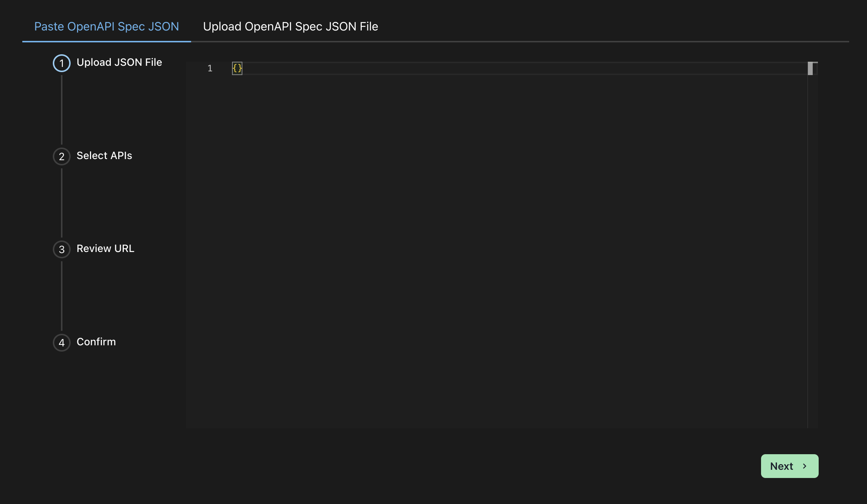867x504 pixels.
Task: Click the Select APIs step label
Action: pos(104,156)
